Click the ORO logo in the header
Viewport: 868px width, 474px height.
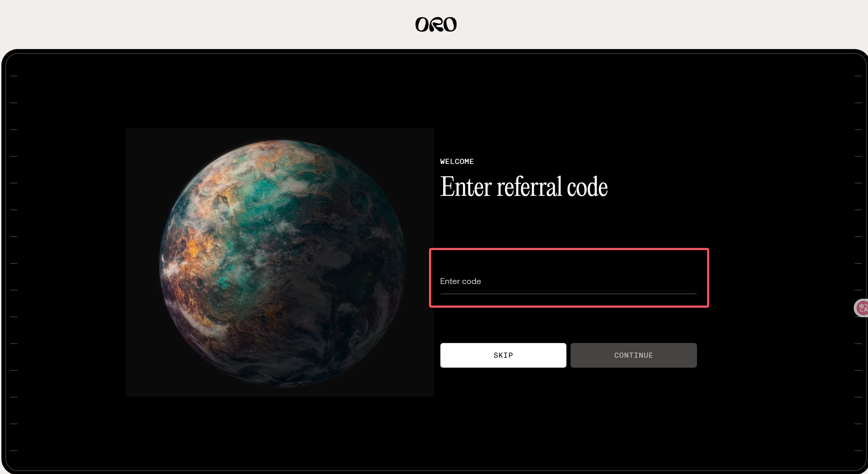(436, 24)
